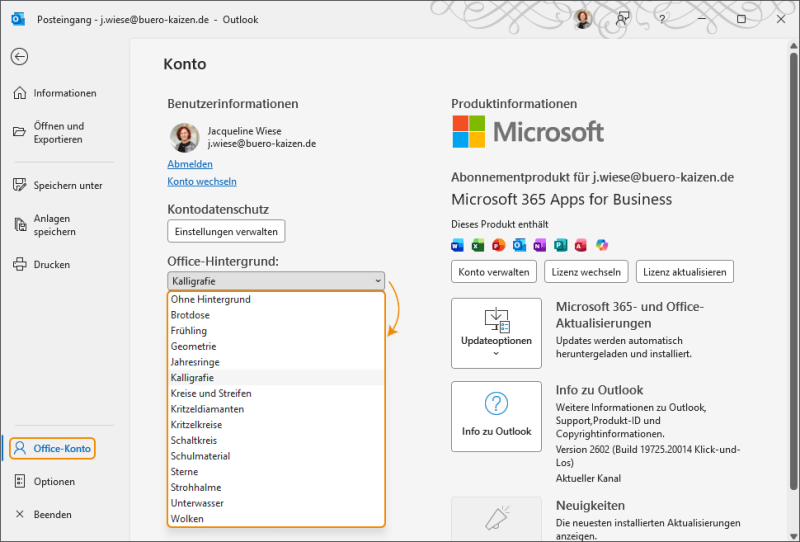Pick Unterwasser from the list
This screenshot has height=542, width=800.
click(x=276, y=503)
